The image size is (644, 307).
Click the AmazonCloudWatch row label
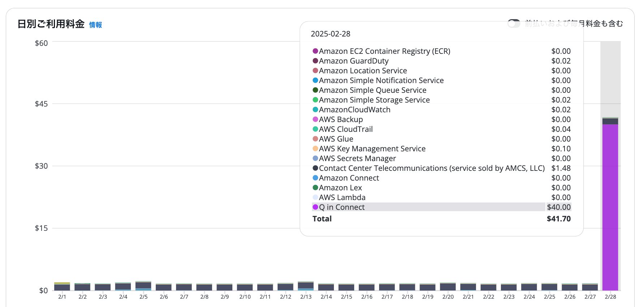[355, 109]
